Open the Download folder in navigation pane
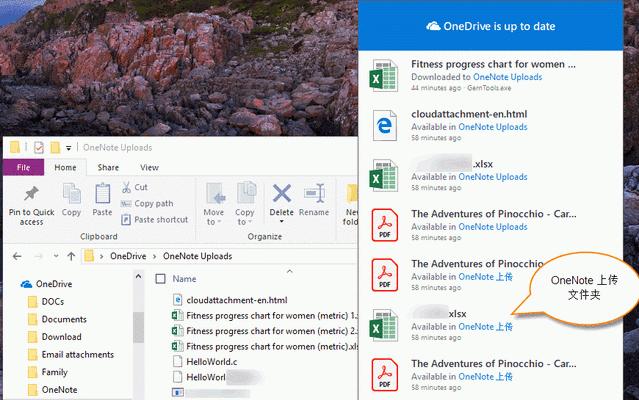This screenshot has width=639, height=400. [62, 337]
